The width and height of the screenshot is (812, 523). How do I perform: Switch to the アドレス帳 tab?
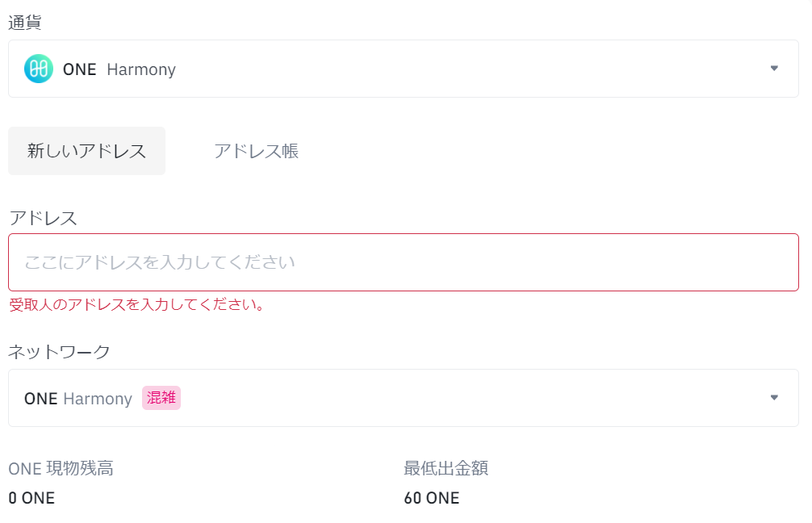click(x=257, y=151)
